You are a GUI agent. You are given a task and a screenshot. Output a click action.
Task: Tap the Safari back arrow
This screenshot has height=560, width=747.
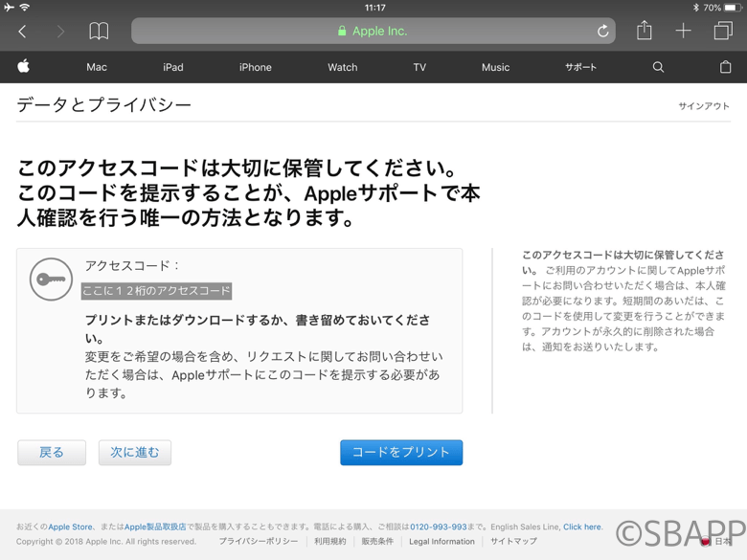click(23, 32)
